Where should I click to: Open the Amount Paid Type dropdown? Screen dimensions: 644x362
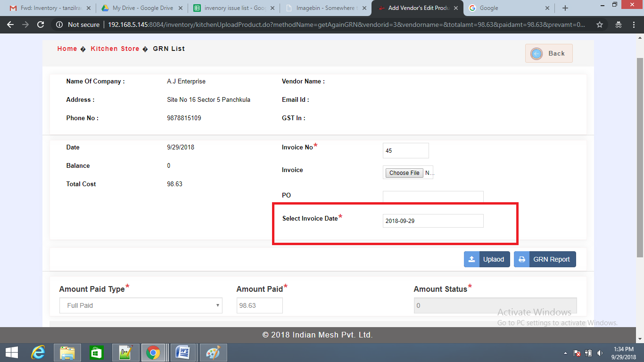(x=141, y=305)
